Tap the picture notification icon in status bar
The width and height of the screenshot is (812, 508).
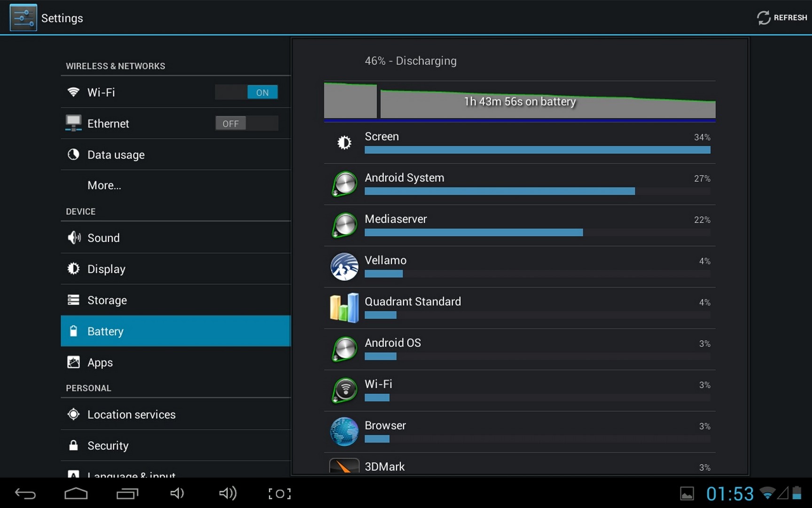pos(687,493)
